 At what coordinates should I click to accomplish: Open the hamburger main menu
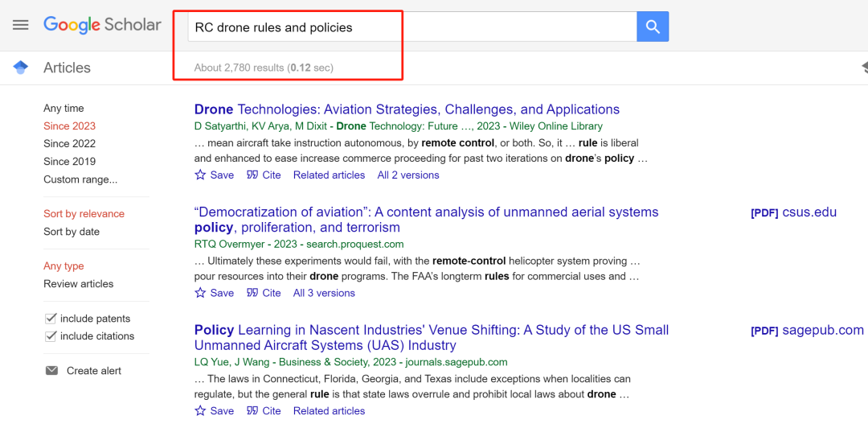(21, 25)
